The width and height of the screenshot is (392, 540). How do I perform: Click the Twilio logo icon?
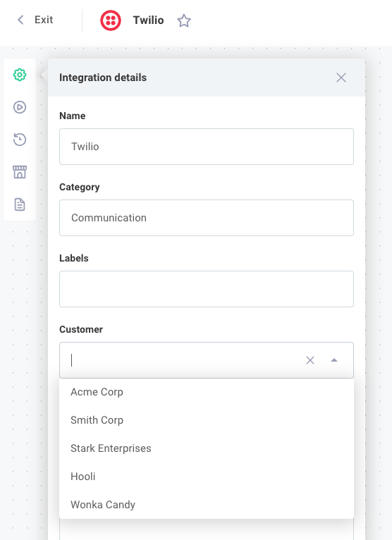point(111,20)
